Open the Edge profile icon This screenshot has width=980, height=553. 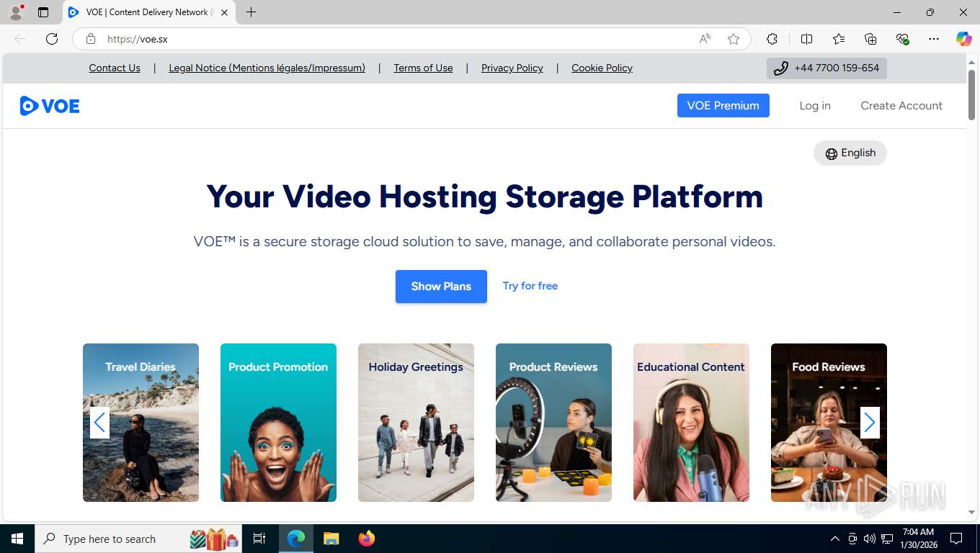(16, 12)
